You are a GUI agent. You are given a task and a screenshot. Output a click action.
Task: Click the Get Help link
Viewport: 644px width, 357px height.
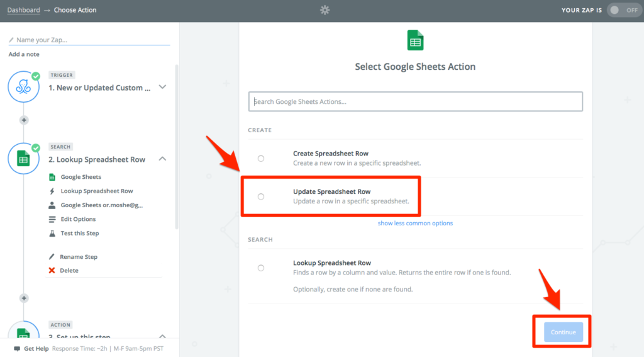tap(36, 348)
